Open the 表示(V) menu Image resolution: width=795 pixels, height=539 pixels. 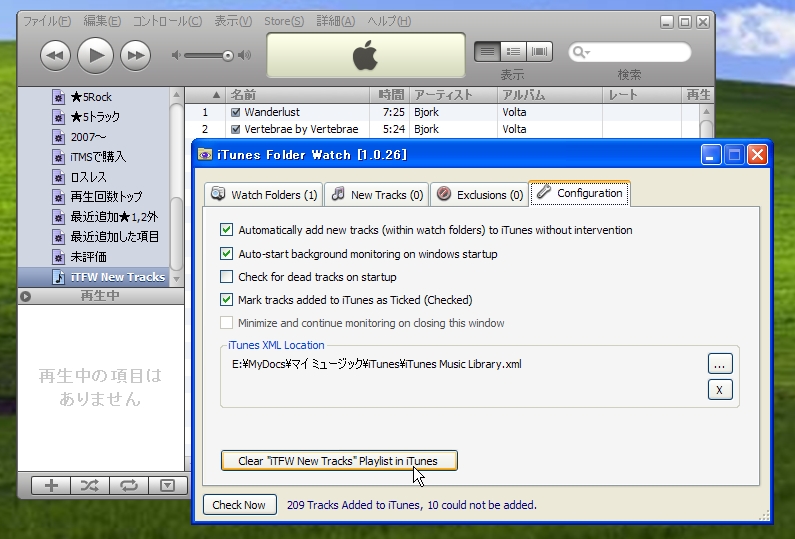[233, 21]
